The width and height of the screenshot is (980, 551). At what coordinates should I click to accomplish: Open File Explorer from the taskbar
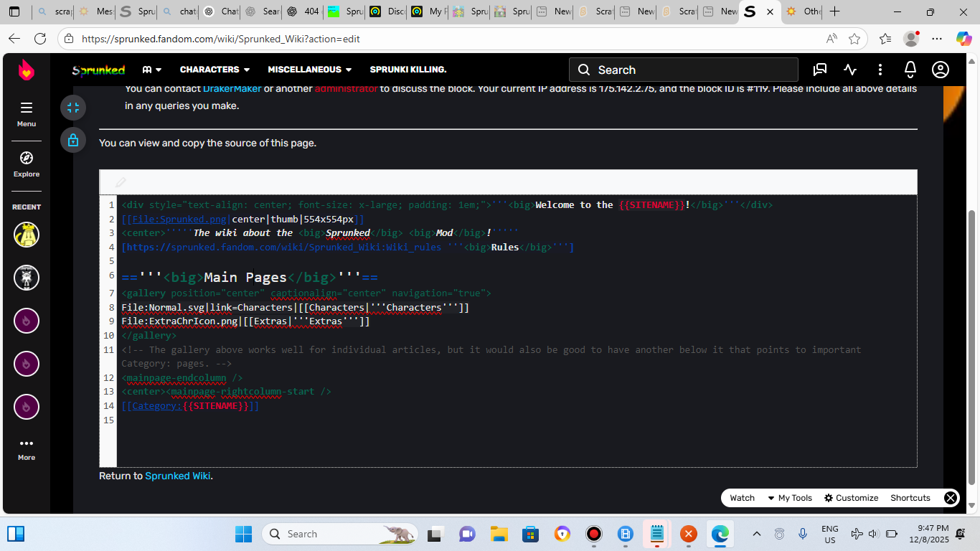pos(499,534)
